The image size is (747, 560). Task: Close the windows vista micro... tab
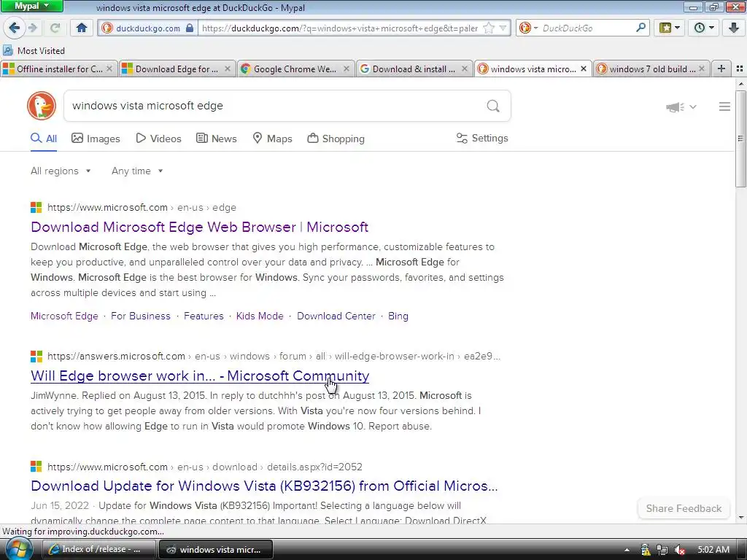coord(583,69)
